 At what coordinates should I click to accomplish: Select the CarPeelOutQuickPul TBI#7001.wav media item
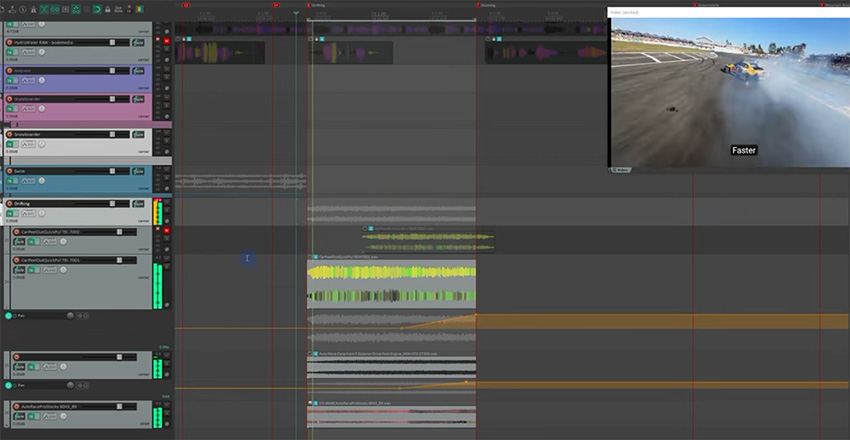pos(391,284)
